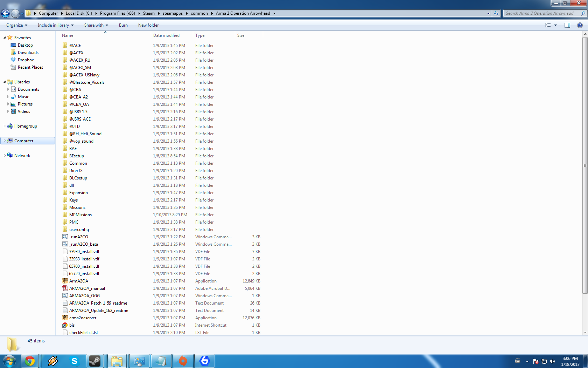This screenshot has height=368, width=588.
Task: Open Steam from the taskbar
Action: click(95, 361)
